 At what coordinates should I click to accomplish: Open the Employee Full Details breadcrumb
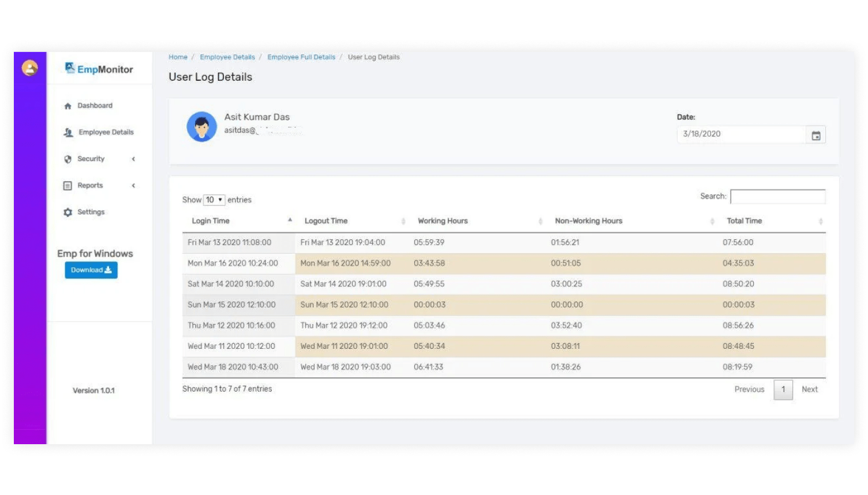(x=301, y=57)
